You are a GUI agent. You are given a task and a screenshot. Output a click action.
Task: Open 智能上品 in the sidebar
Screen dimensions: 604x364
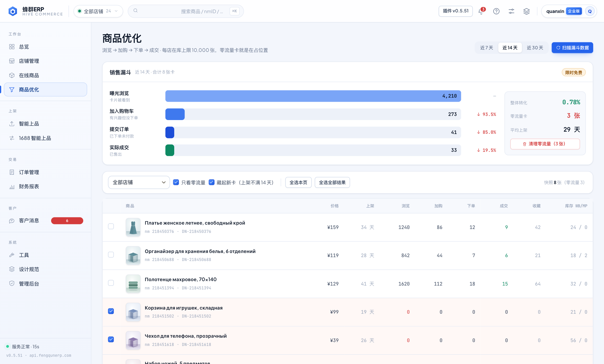tap(45, 124)
